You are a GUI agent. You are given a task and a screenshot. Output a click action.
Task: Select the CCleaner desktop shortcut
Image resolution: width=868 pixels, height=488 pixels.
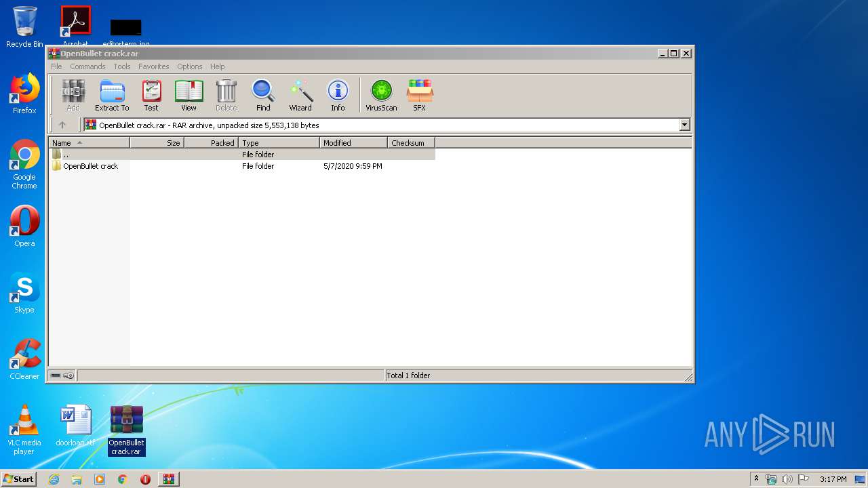[x=24, y=359]
